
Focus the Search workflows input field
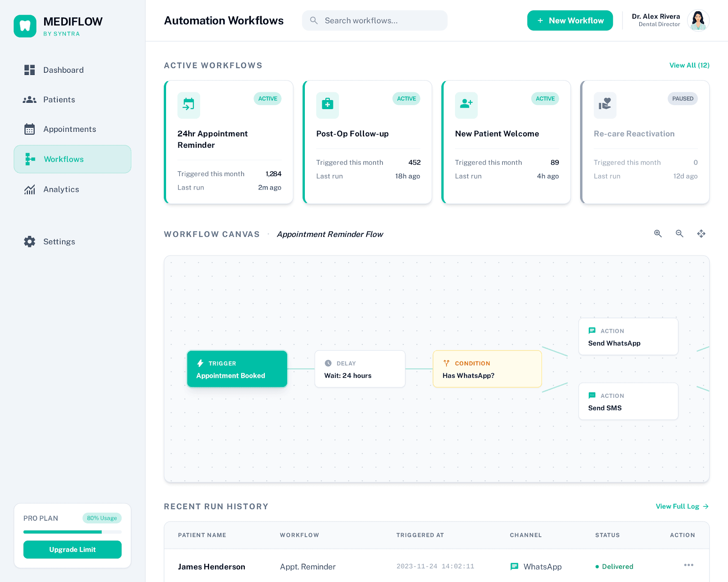pos(382,20)
